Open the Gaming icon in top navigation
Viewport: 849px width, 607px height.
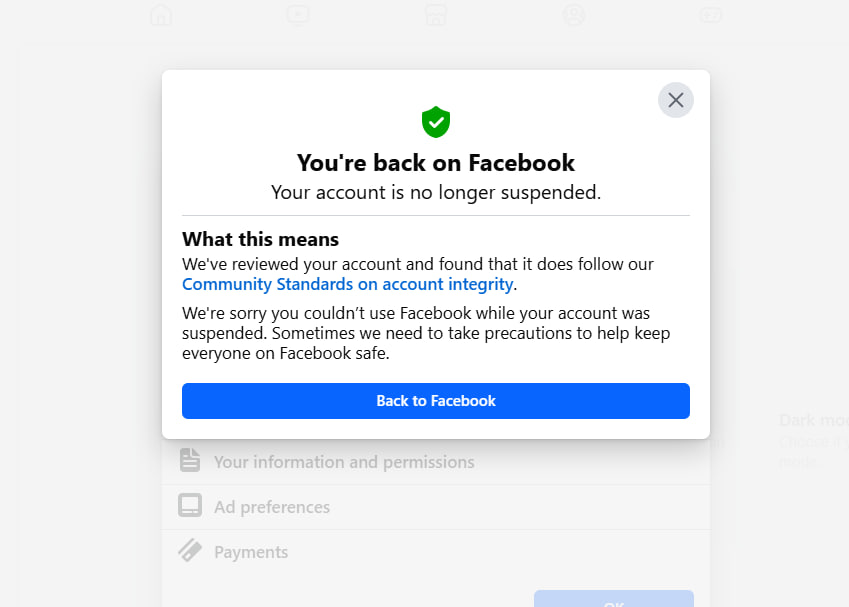coord(710,15)
